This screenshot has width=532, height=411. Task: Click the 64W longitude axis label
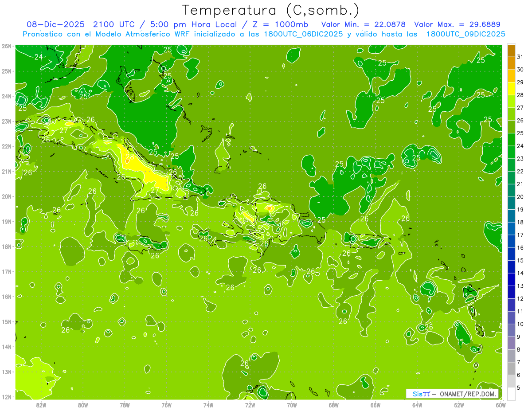pos(417,405)
